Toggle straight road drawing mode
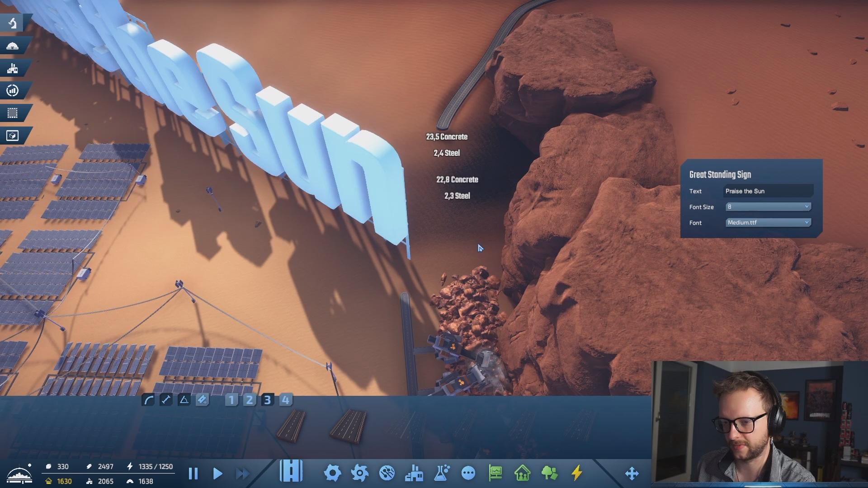 point(166,400)
